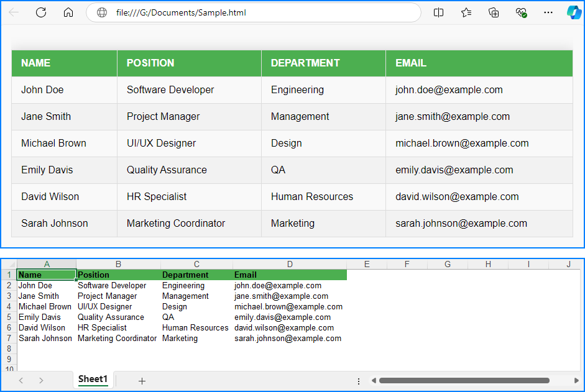The height and width of the screenshot is (392, 585).
Task: Select column A header in the spreadsheet
Action: coord(46,264)
